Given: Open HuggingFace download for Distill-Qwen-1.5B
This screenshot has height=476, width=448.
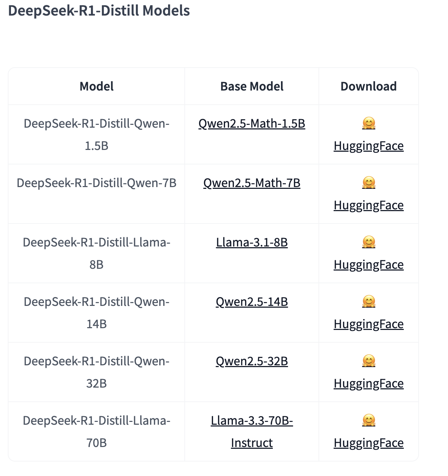Looking at the screenshot, I should (368, 146).
